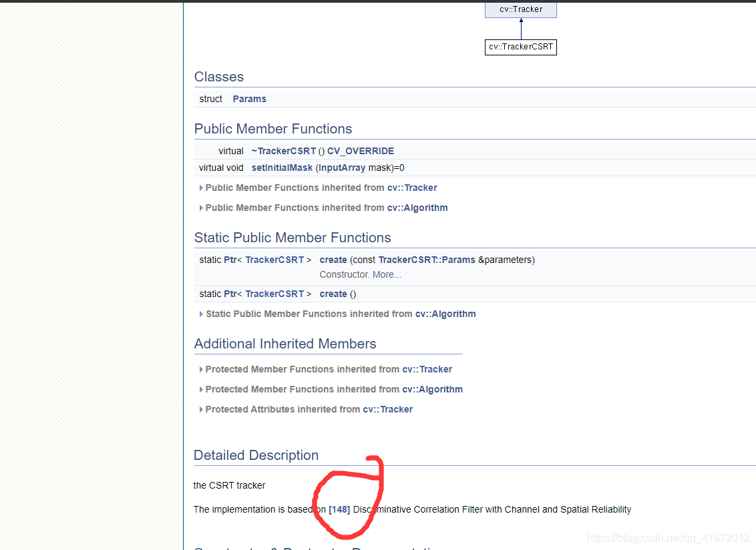Screen dimensions: 756x550
Task: Click the text 'the CSRT tracker'
Action: click(x=230, y=485)
